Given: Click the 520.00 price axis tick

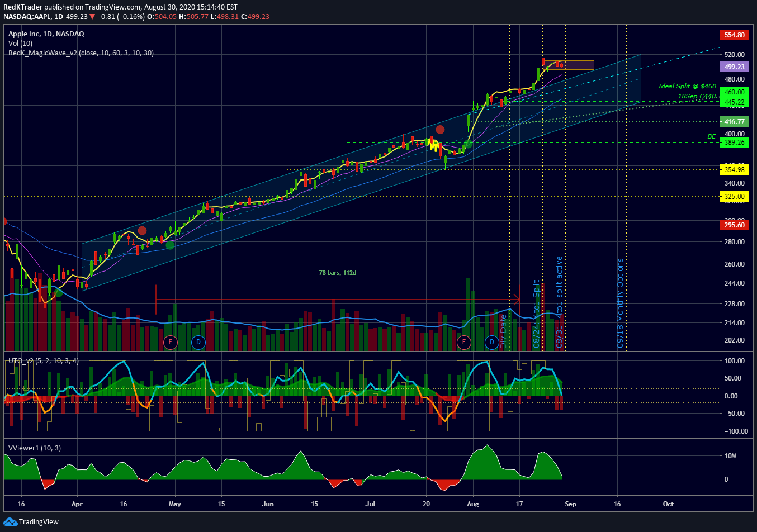Looking at the screenshot, I should click(x=735, y=55).
